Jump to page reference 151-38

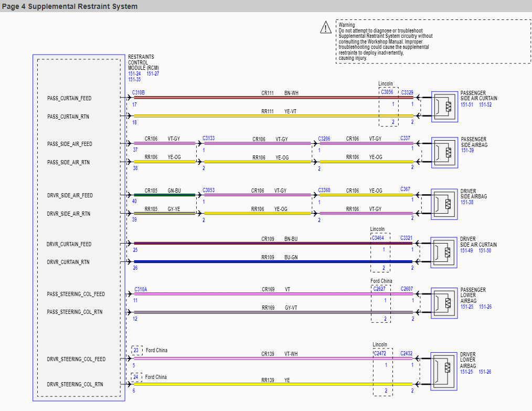[467, 202]
